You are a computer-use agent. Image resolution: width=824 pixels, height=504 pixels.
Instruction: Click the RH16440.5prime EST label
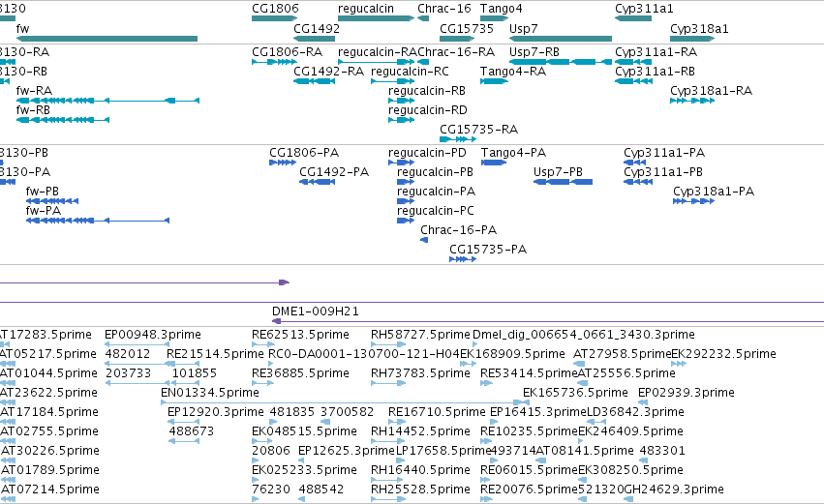point(420,470)
